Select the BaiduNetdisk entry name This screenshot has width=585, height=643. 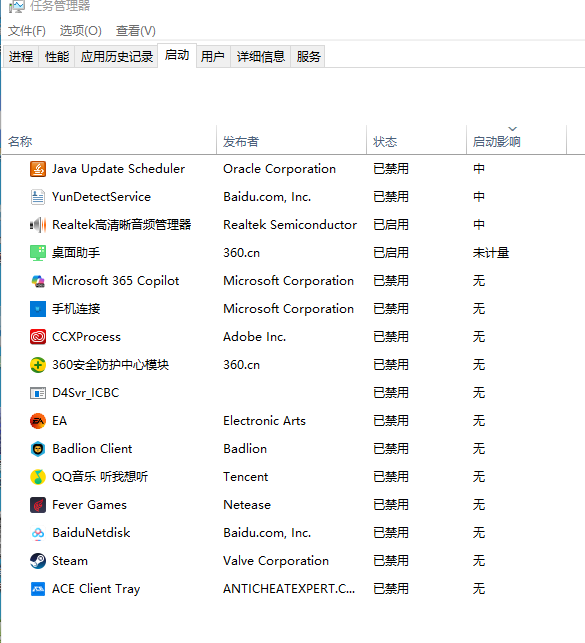coord(91,533)
